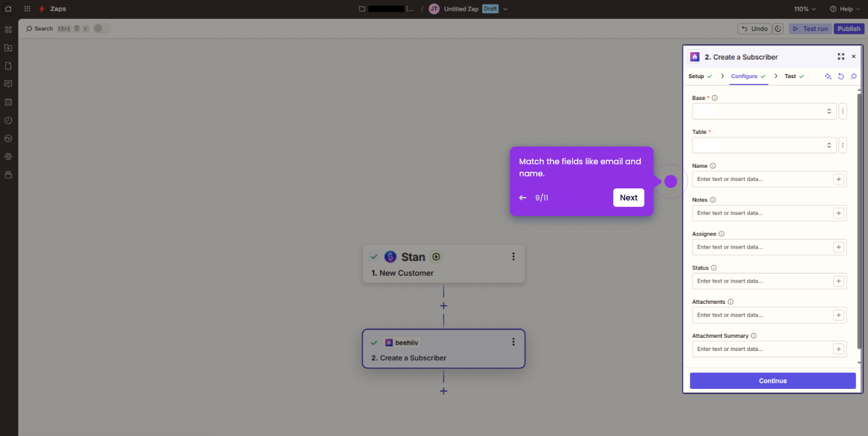Click the beehiiv app icon in the panel header

pyautogui.click(x=694, y=57)
